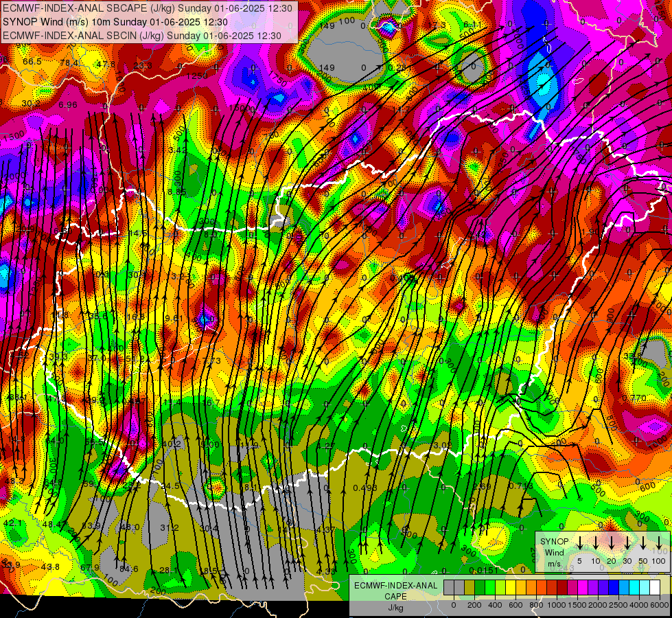Click the 47.6 value on the map

tap(106, 65)
